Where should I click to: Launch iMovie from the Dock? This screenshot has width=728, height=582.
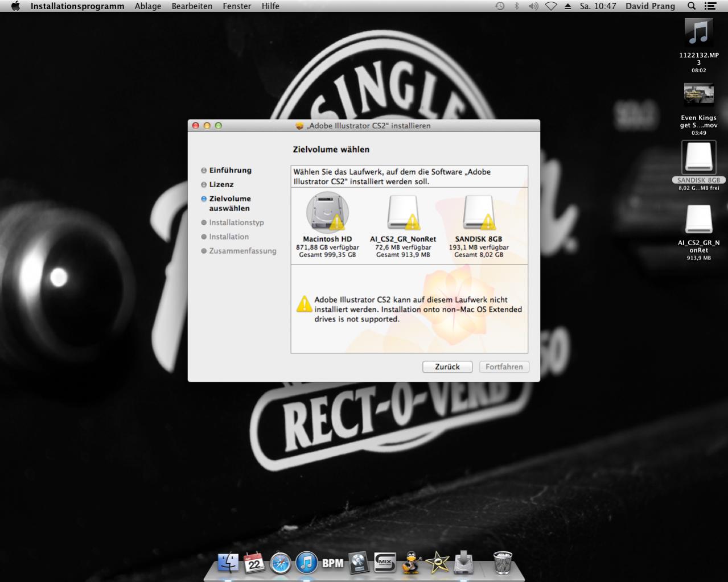coord(437,563)
